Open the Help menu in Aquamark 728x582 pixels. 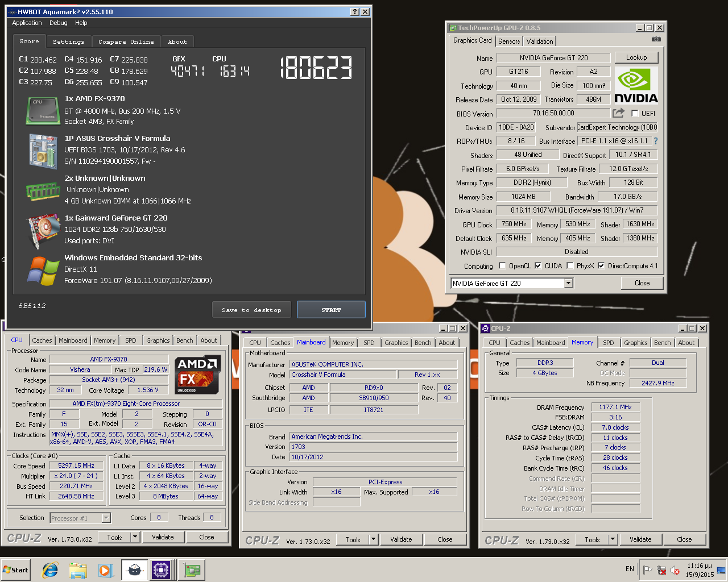pyautogui.click(x=81, y=23)
